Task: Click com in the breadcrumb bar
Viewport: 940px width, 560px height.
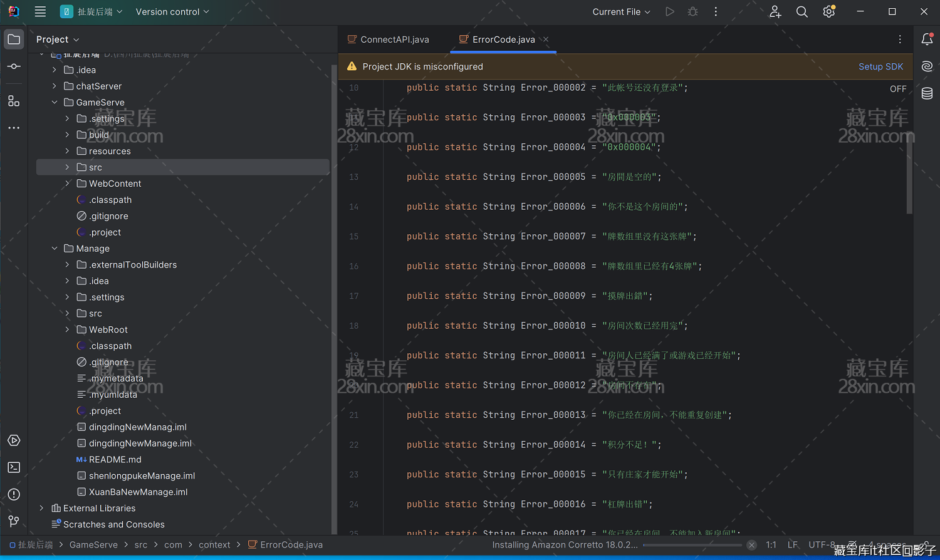Action: click(x=173, y=545)
